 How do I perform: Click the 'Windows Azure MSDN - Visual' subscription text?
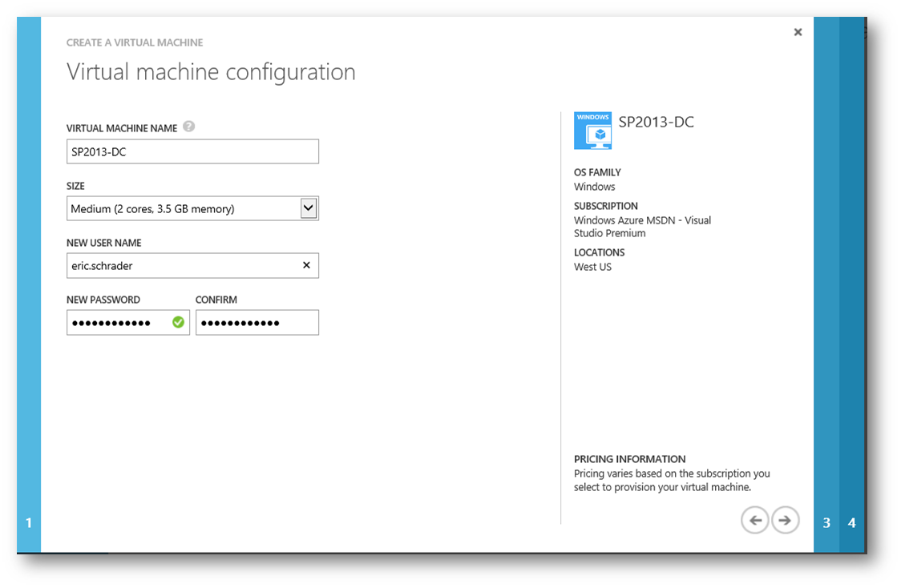point(642,220)
